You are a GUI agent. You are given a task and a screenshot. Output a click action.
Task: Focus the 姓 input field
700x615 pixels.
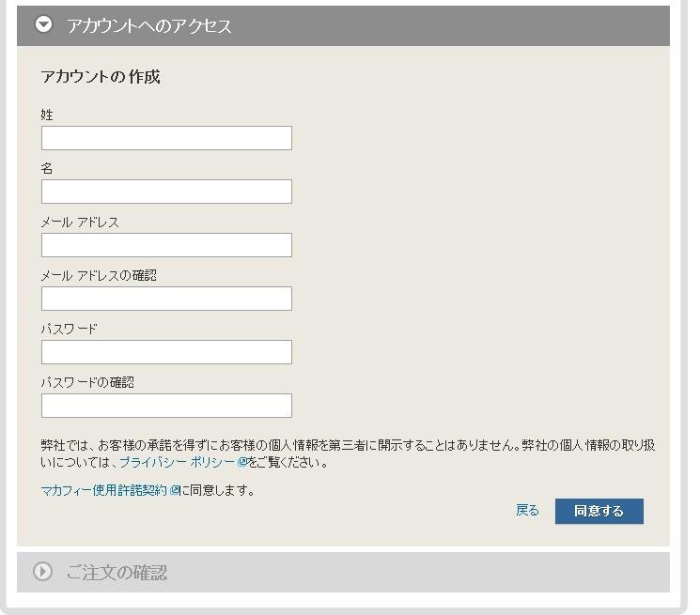click(166, 138)
